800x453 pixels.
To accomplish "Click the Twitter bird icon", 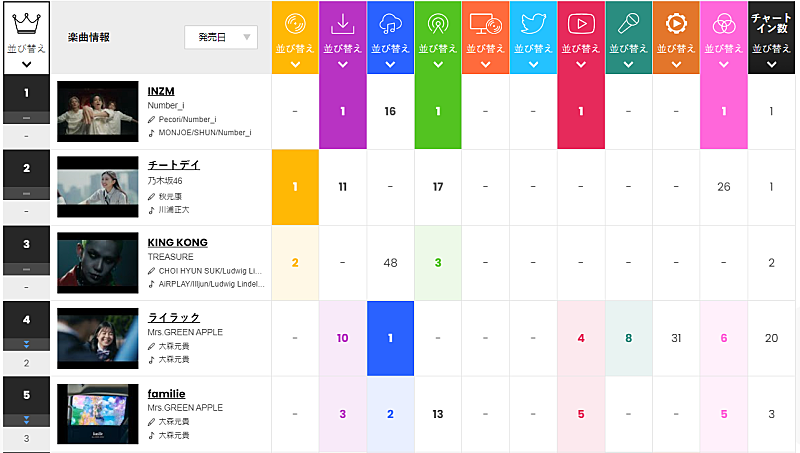I will click(532, 23).
